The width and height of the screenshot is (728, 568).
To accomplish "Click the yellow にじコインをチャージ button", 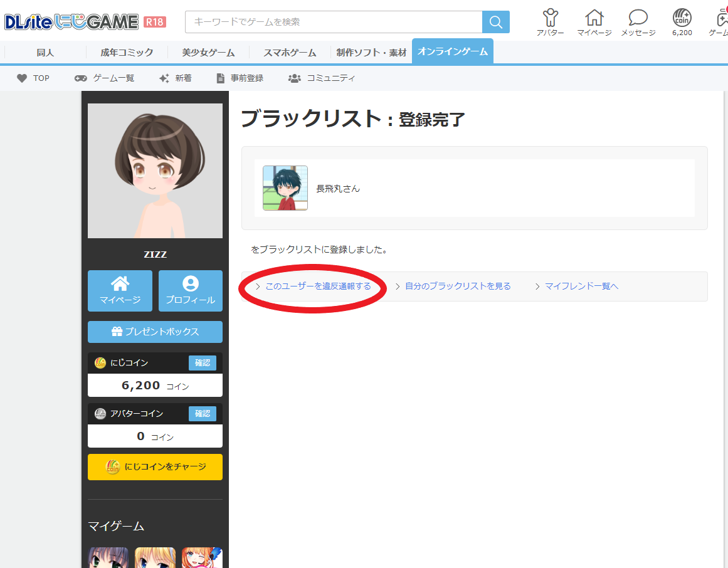I will pos(155,467).
